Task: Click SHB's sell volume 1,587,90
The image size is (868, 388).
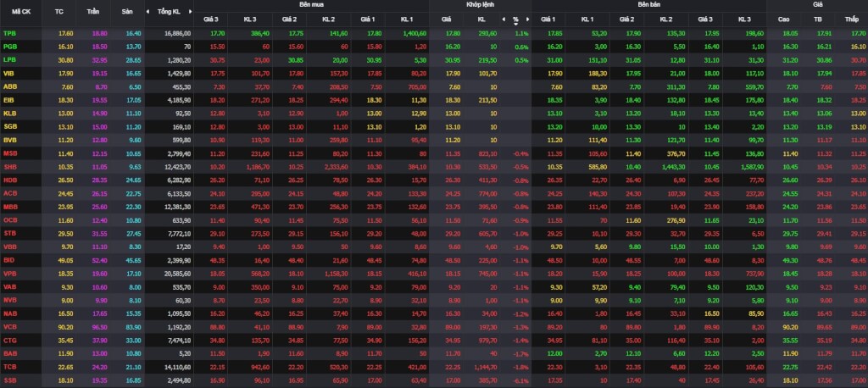Action: tap(752, 167)
